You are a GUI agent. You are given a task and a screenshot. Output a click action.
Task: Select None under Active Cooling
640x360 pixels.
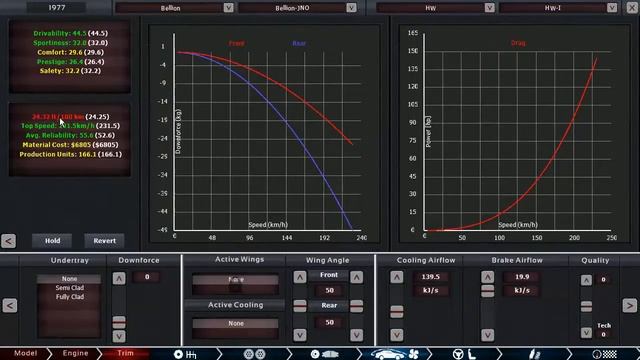click(236, 323)
